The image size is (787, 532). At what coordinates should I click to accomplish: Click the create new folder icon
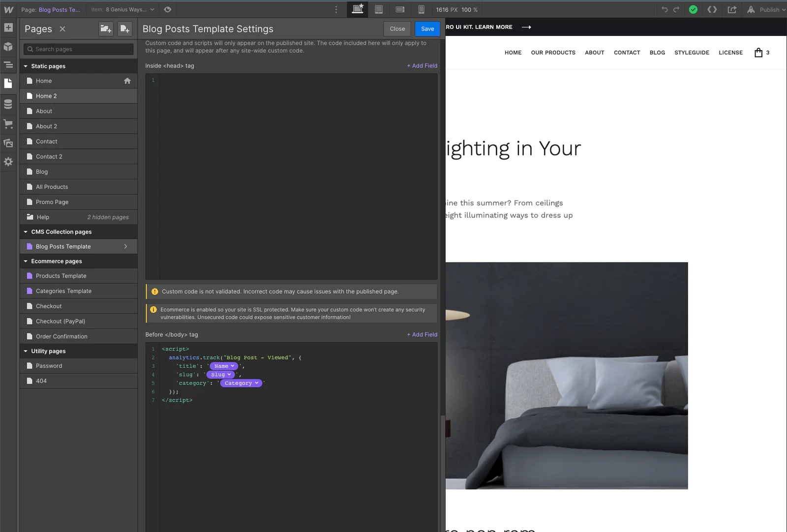(x=106, y=29)
